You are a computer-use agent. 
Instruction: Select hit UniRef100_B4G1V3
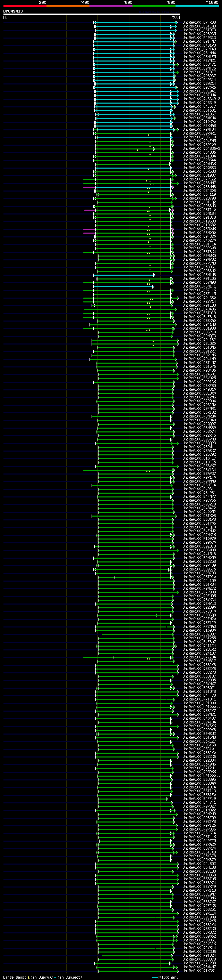pos(199,45)
